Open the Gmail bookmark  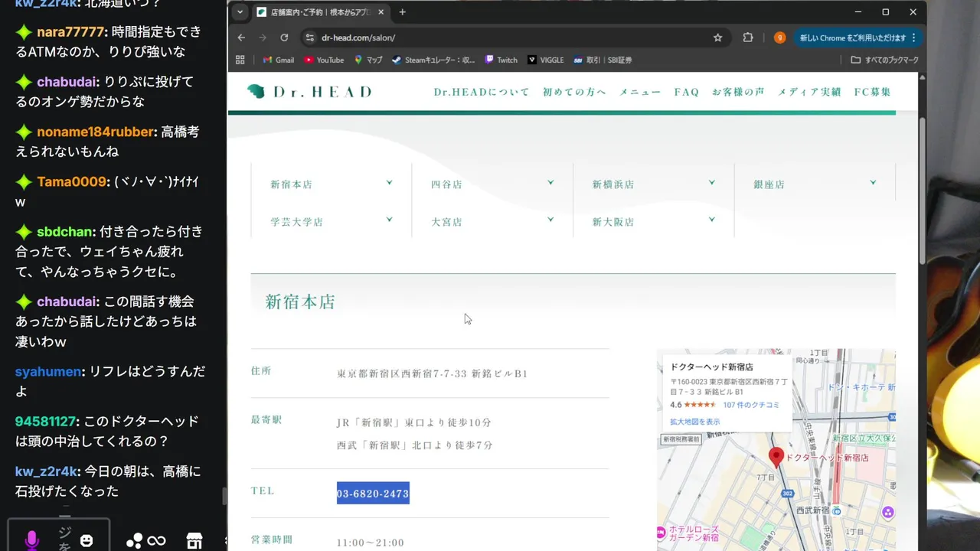click(x=279, y=60)
